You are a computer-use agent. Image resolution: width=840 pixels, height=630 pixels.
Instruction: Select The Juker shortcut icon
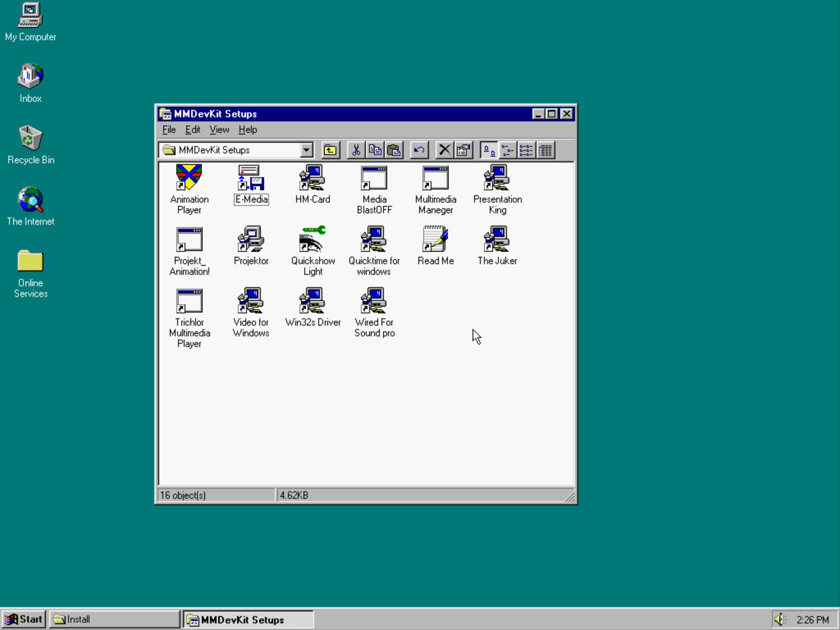(497, 240)
